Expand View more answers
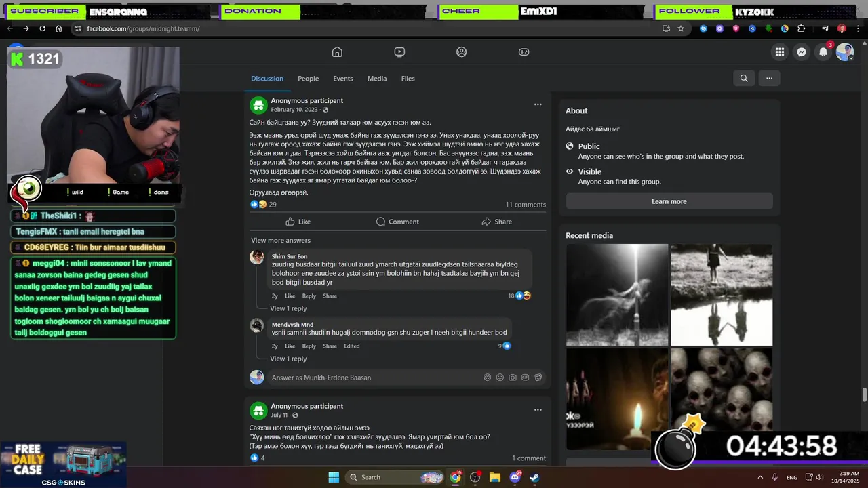868x488 pixels. 281,241
